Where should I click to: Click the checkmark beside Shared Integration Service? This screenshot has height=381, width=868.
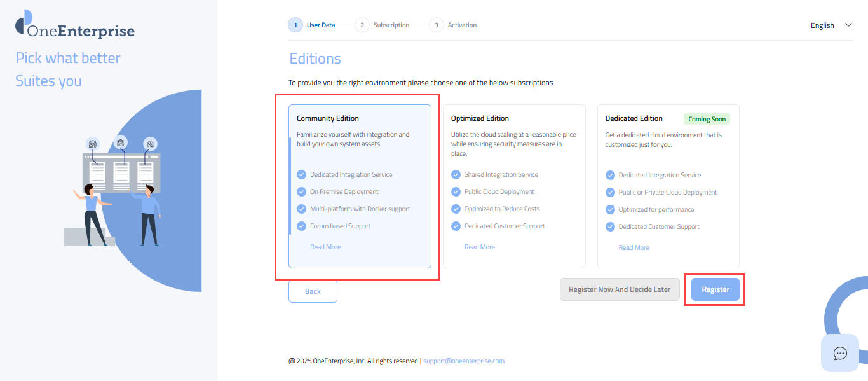[x=456, y=174]
